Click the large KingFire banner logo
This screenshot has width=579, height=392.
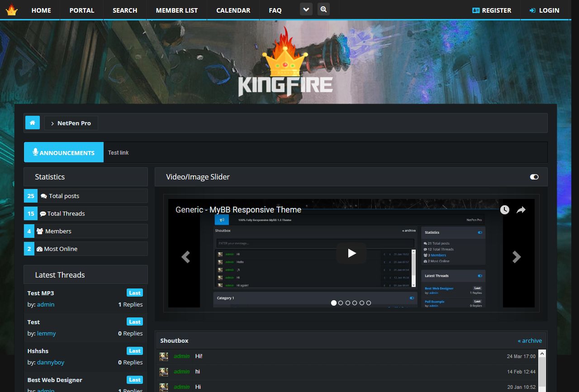(285, 62)
